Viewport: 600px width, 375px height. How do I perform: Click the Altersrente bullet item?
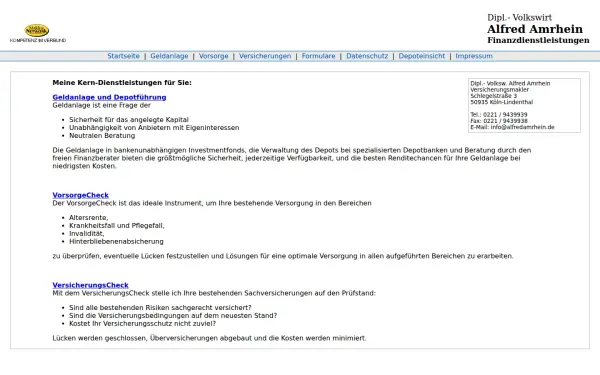tap(88, 218)
